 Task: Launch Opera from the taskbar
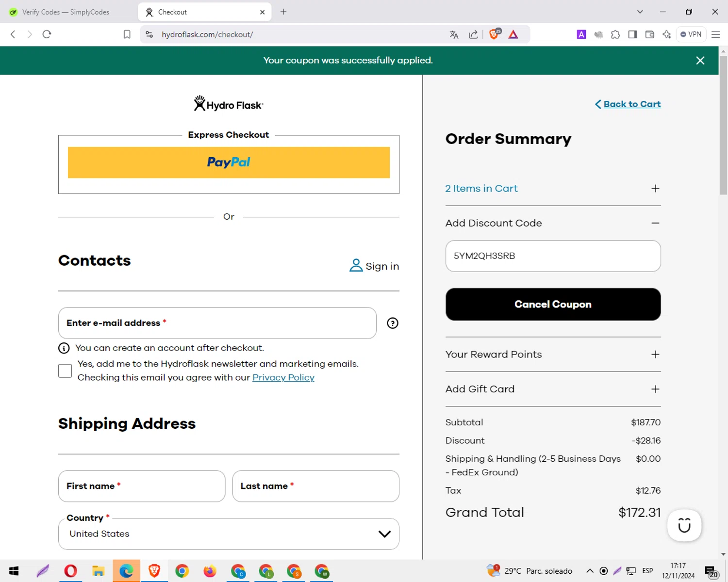click(70, 571)
